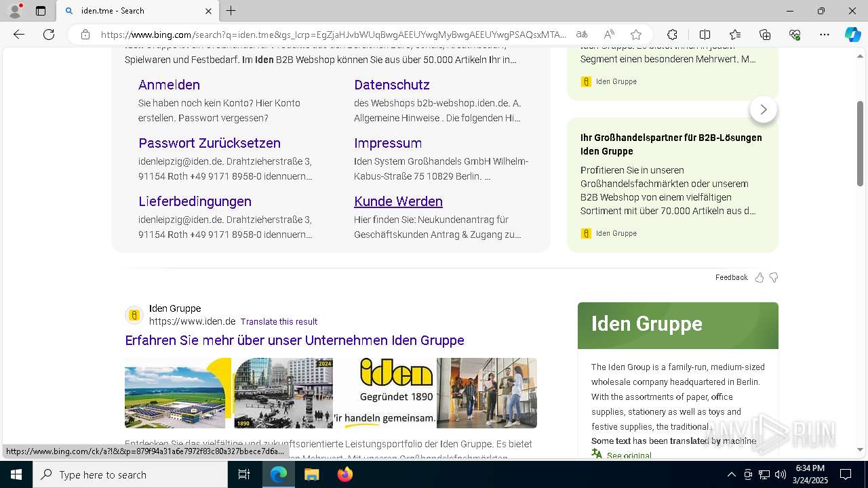Show next card with carousel arrow

pyautogui.click(x=764, y=109)
